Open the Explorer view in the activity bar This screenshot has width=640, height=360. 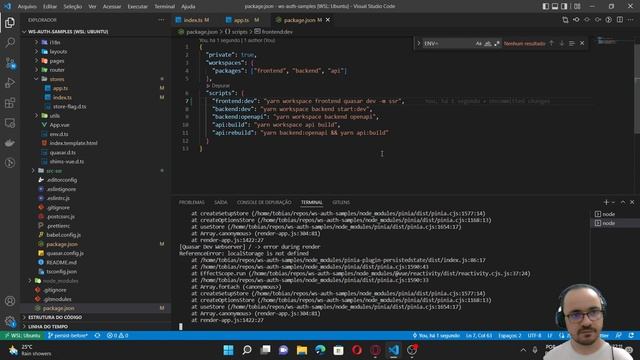click(x=10, y=22)
